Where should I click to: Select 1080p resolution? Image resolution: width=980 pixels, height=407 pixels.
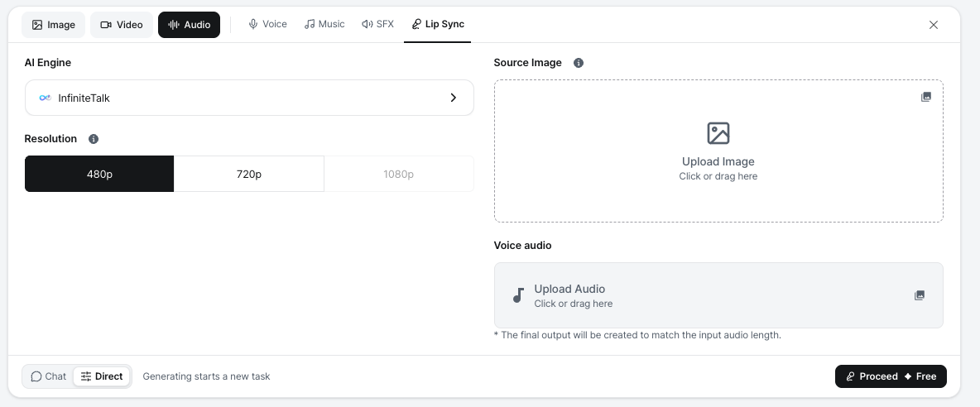399,175
